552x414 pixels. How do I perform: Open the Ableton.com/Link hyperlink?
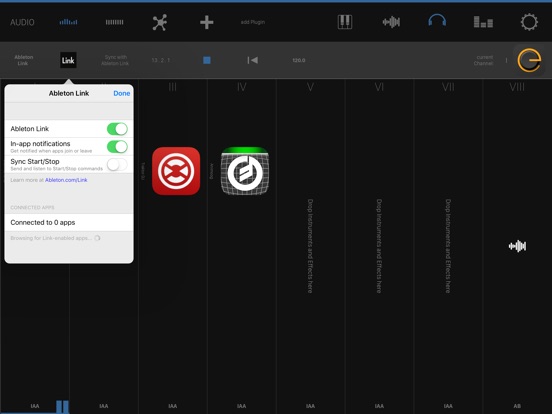(x=66, y=180)
